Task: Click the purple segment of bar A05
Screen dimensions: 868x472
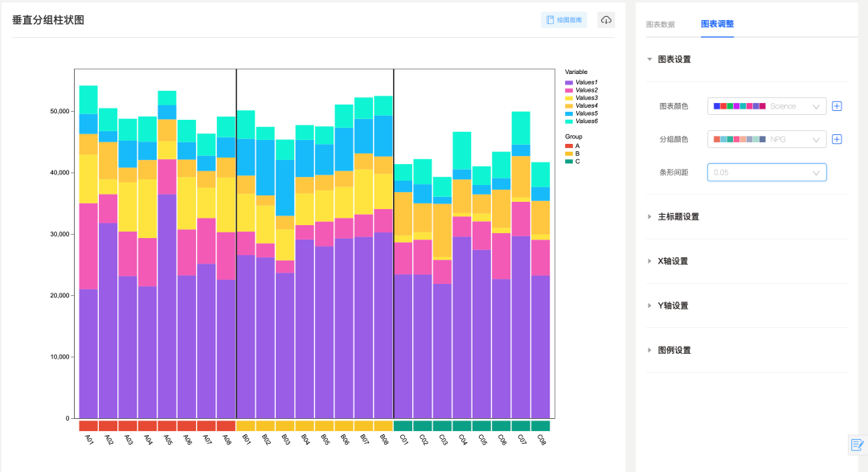Action: pyautogui.click(x=167, y=306)
